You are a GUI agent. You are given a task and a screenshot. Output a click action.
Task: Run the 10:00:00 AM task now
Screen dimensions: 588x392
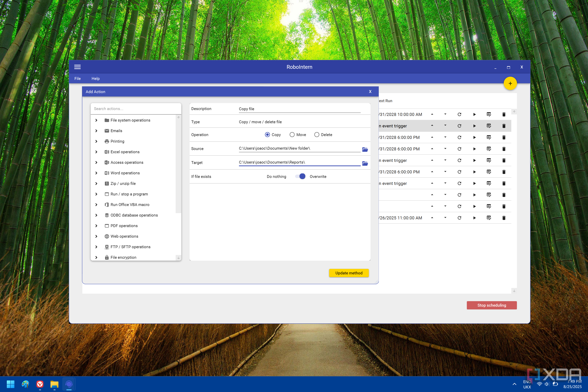coord(474,115)
